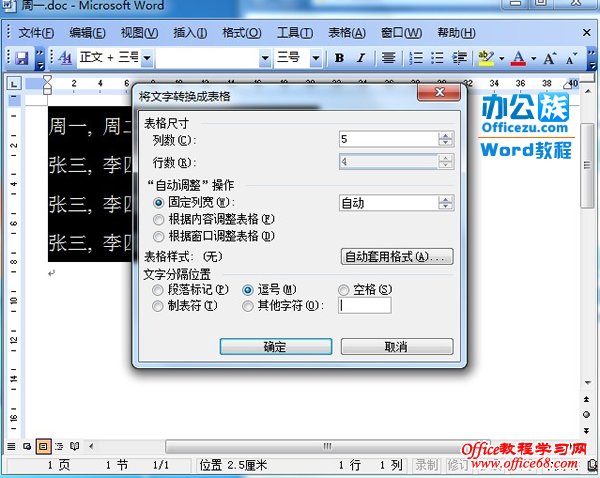This screenshot has height=478, width=600.
Task: Open the 窗口(W) menu
Action: click(x=401, y=33)
